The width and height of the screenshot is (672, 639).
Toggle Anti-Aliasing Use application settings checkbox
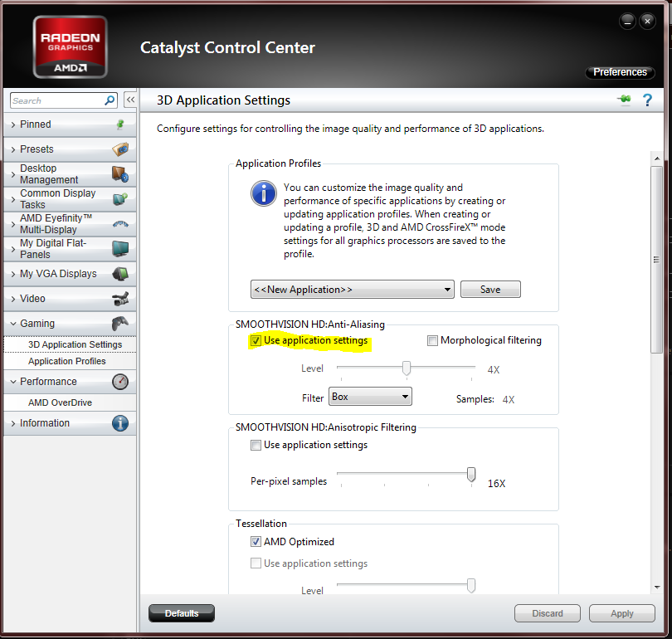tap(256, 341)
